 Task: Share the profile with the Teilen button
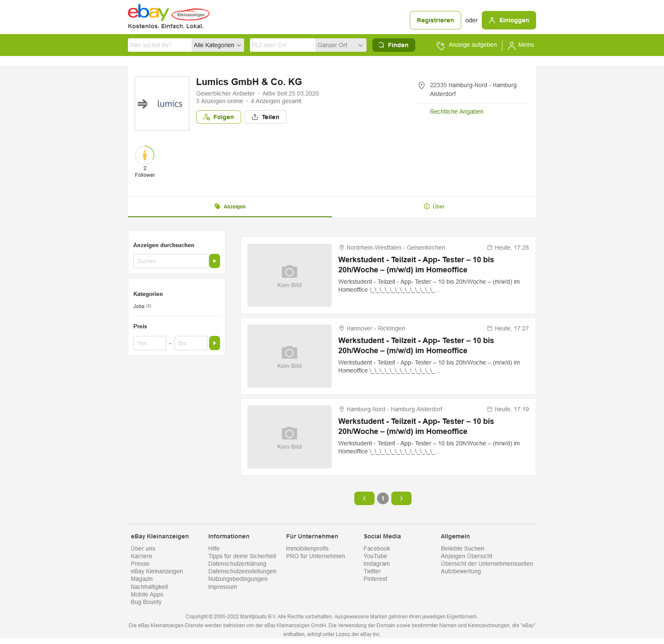tap(266, 117)
